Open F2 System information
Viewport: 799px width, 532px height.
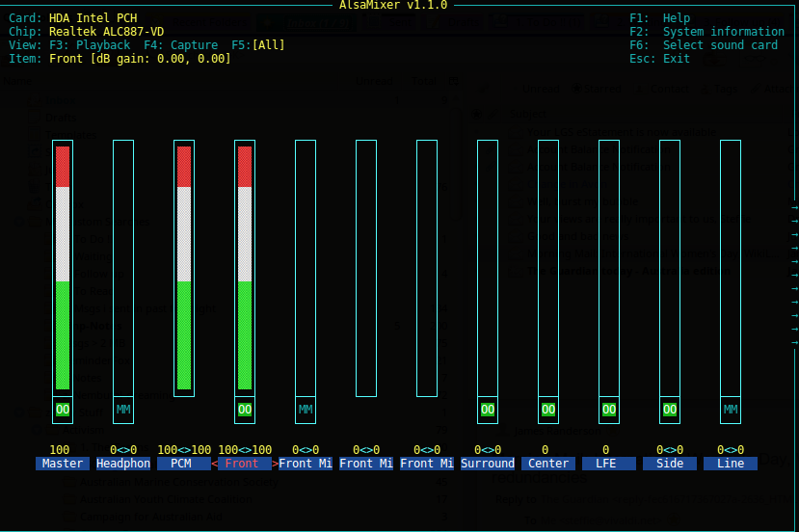tap(706, 32)
